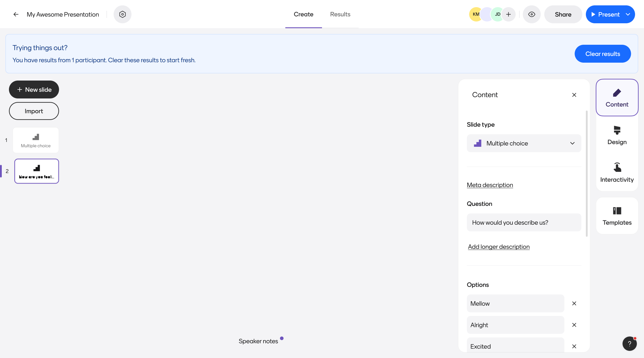Screen dimensions: 644x358
Task: Import slides with the Import button
Action: point(34,111)
